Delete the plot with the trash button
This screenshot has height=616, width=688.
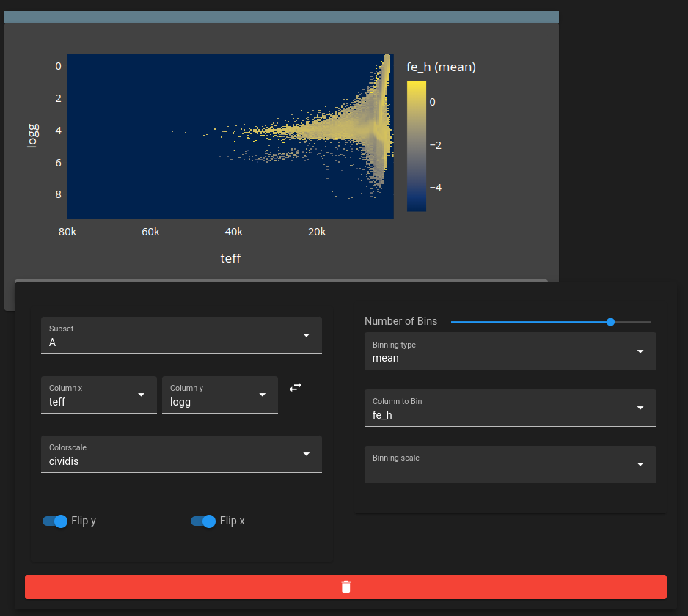click(345, 587)
